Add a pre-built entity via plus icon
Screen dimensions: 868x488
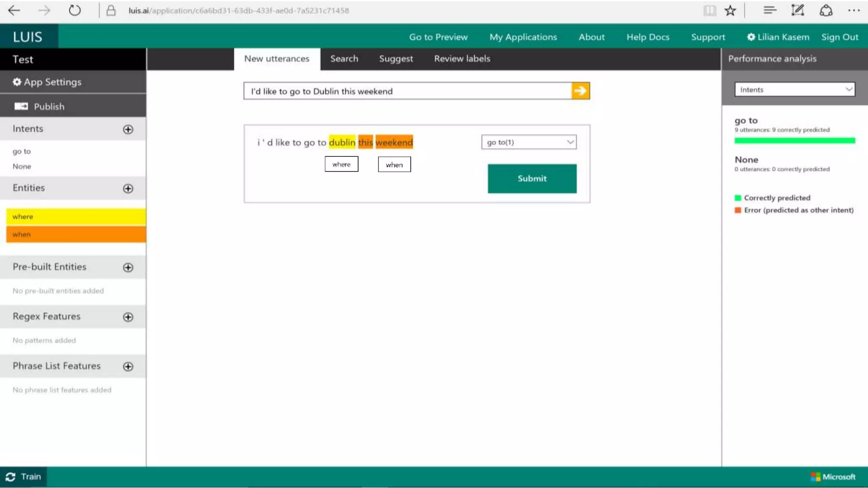click(x=128, y=267)
